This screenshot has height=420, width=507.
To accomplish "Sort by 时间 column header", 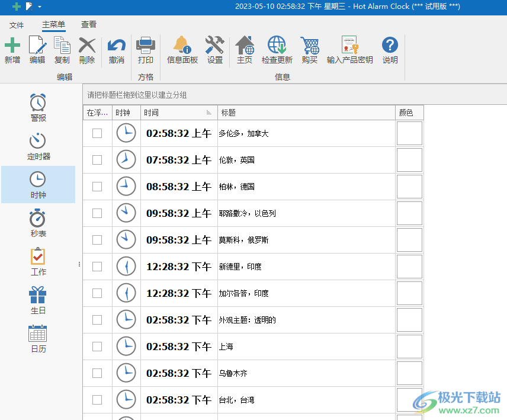I will 179,113.
